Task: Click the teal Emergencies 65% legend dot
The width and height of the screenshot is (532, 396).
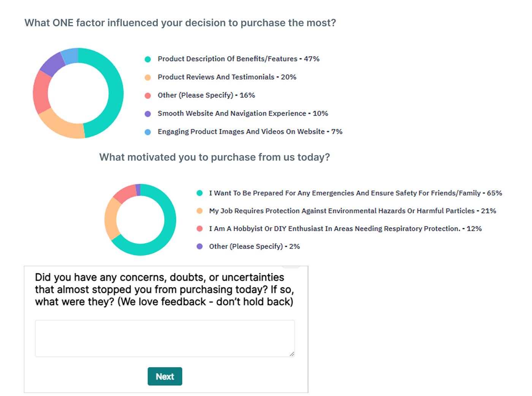Action: pos(199,193)
